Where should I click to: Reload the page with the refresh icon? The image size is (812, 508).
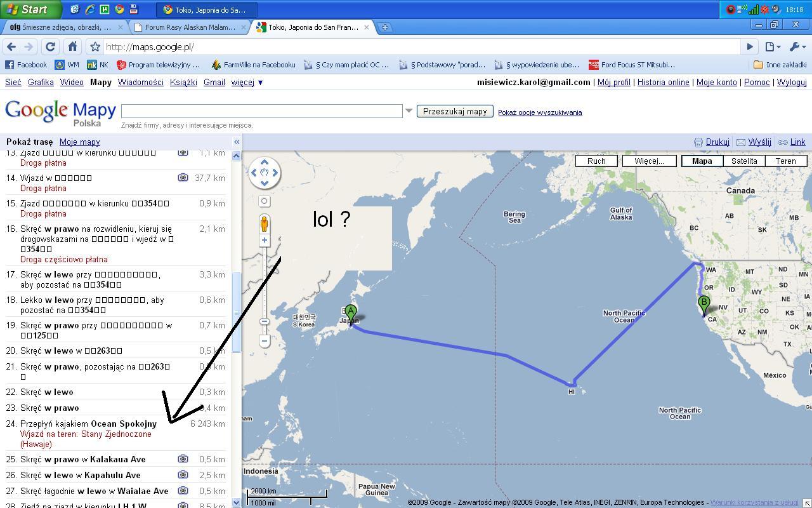tap(51, 47)
